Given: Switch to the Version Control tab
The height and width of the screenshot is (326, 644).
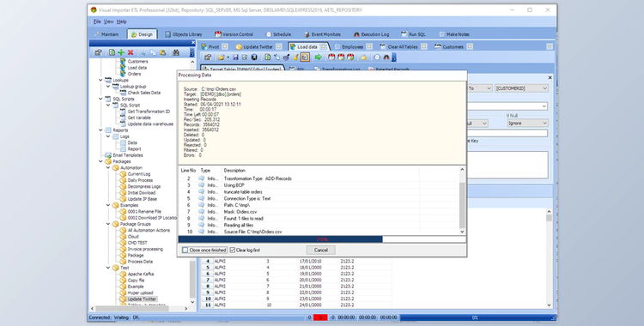Looking at the screenshot, I should [x=234, y=34].
